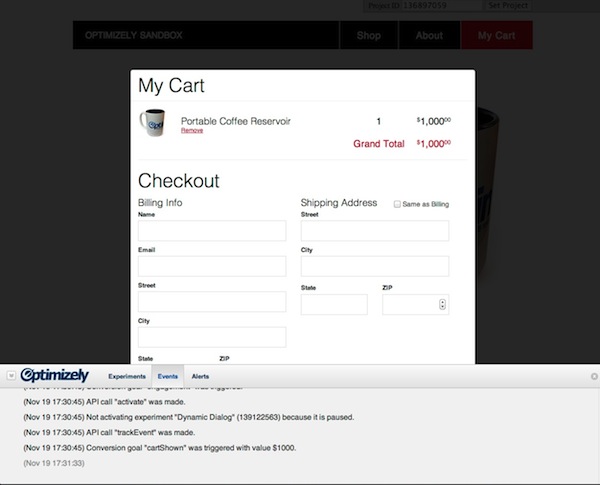Focus the billing Name field
Viewport: 600px width, 485px height.
pyautogui.click(x=211, y=231)
